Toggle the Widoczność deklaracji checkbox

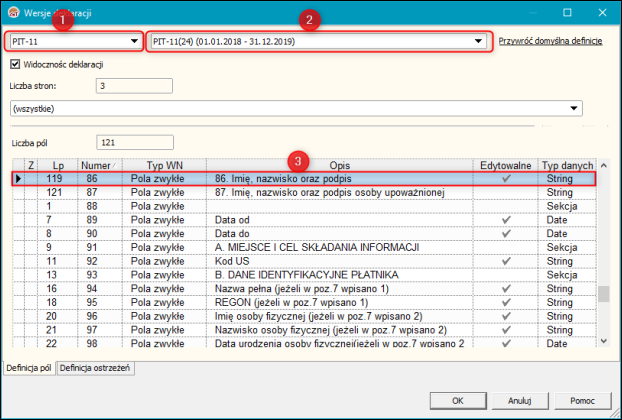[x=15, y=64]
